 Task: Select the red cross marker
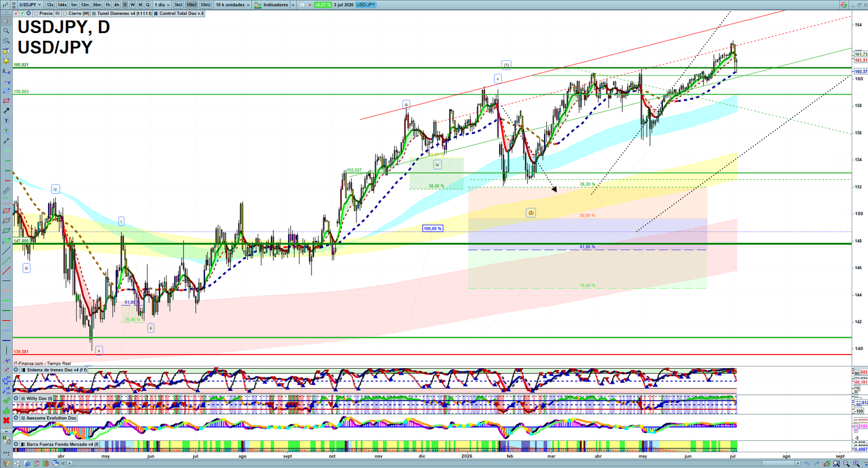[x=6, y=421]
